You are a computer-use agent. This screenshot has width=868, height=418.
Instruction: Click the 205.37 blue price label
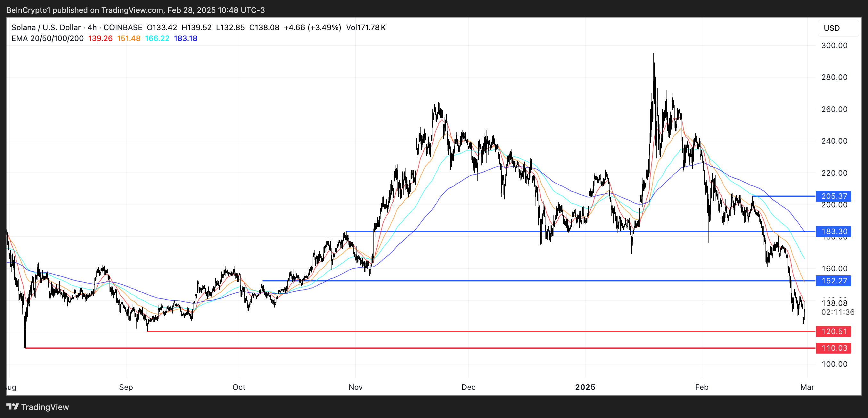[834, 196]
